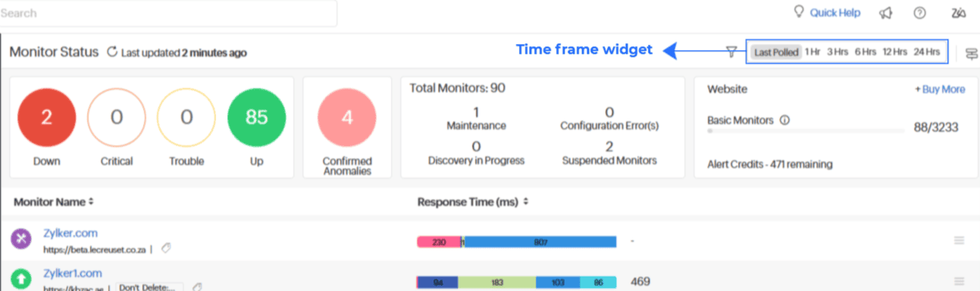Click the help question mark icon
980x291 pixels.
click(x=920, y=13)
